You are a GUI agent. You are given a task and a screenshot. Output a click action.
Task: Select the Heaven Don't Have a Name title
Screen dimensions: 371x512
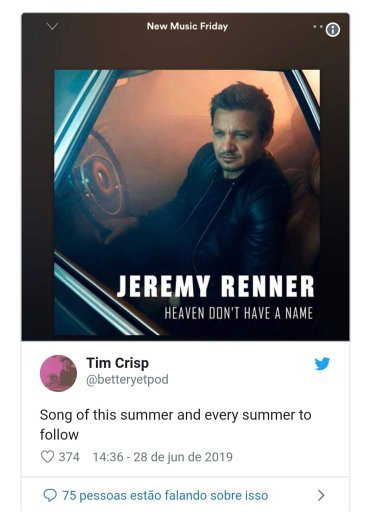[239, 313]
